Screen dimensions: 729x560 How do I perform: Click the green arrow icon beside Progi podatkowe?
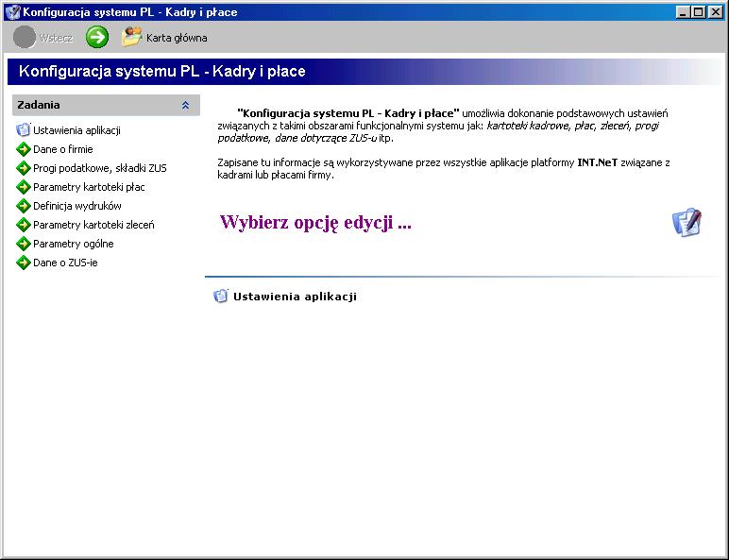pyautogui.click(x=24, y=168)
